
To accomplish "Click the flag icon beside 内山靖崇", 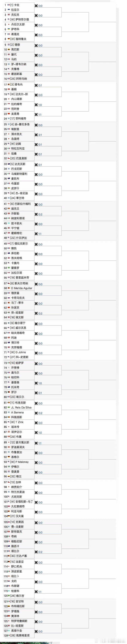I will tap(9, 99).
